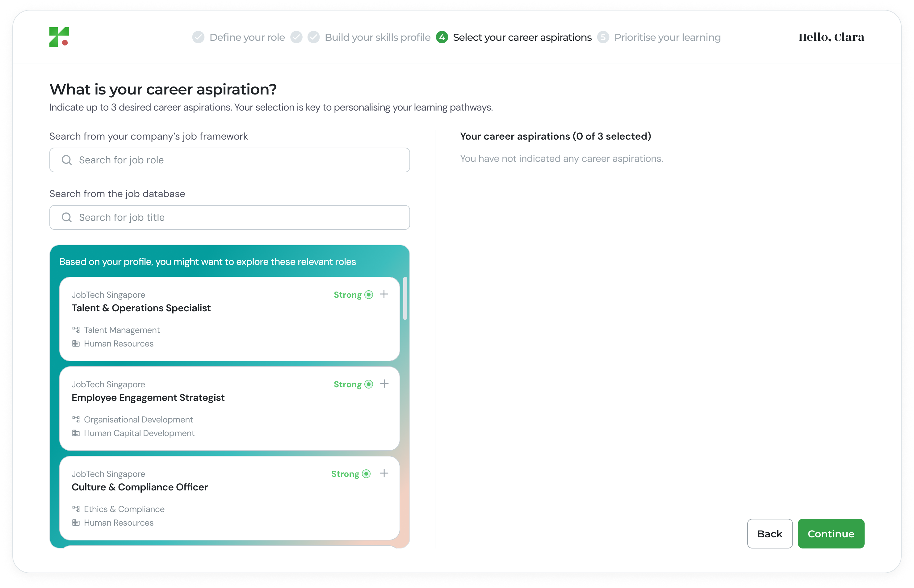Go to Define your role step
914x588 pixels.
coord(247,37)
